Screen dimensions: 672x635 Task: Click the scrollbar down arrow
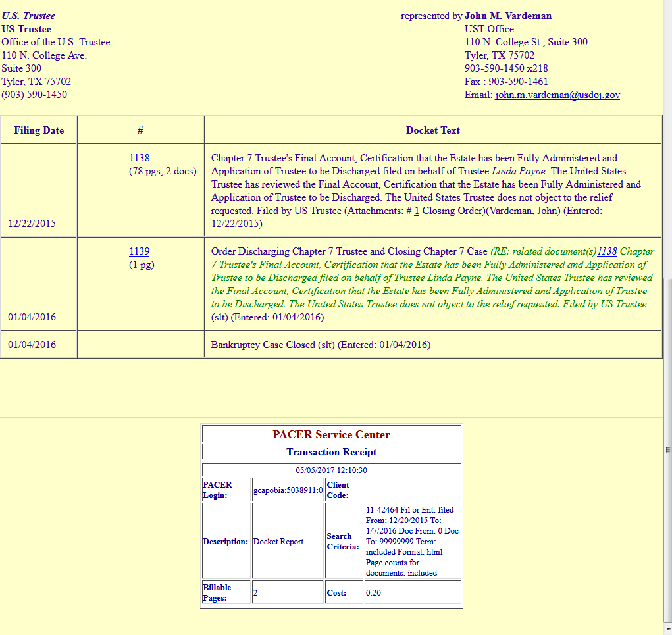click(x=667, y=630)
